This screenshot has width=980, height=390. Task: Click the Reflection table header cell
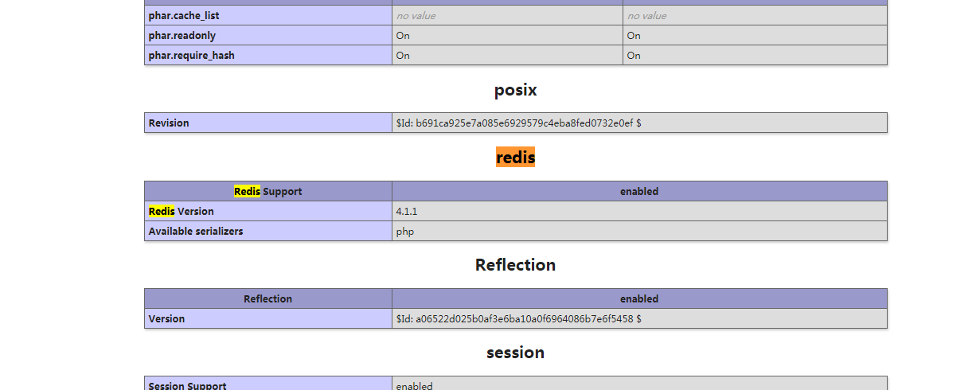coord(267,298)
